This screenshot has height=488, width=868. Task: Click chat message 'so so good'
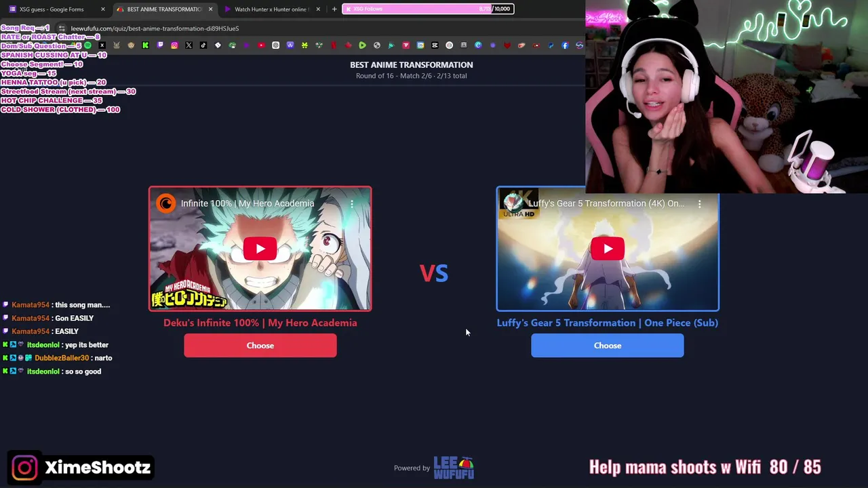(83, 371)
